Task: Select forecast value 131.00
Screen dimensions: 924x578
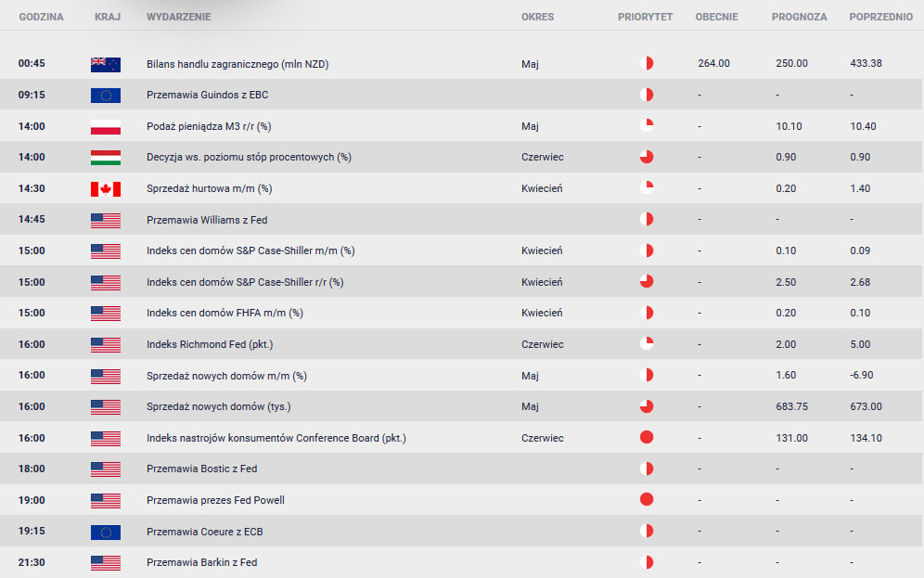Action: (x=791, y=438)
